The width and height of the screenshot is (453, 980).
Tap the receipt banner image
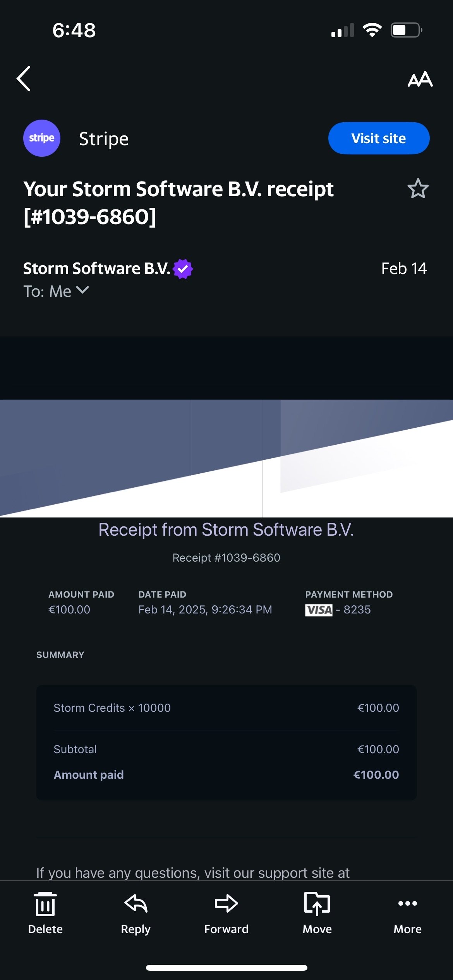226,458
